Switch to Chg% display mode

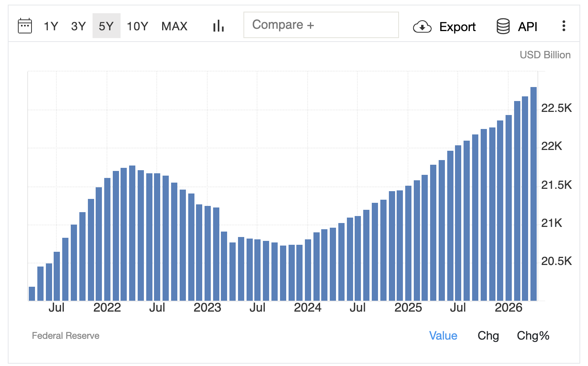533,336
